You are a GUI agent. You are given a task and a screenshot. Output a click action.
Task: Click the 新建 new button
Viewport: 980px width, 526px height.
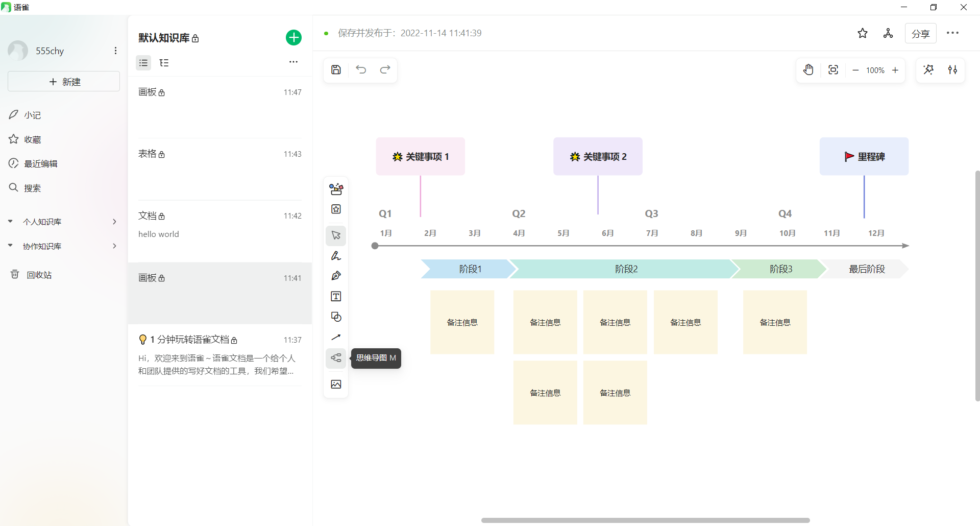(x=64, y=82)
